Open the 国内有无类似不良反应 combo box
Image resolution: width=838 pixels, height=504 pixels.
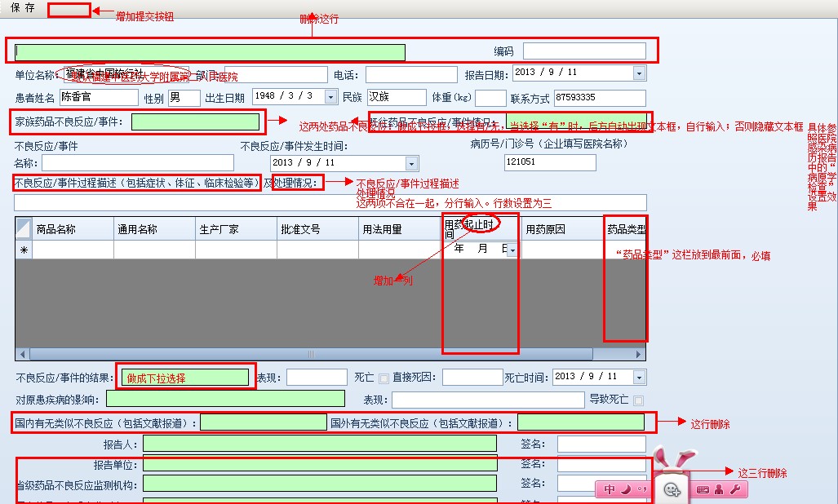[x=263, y=422]
